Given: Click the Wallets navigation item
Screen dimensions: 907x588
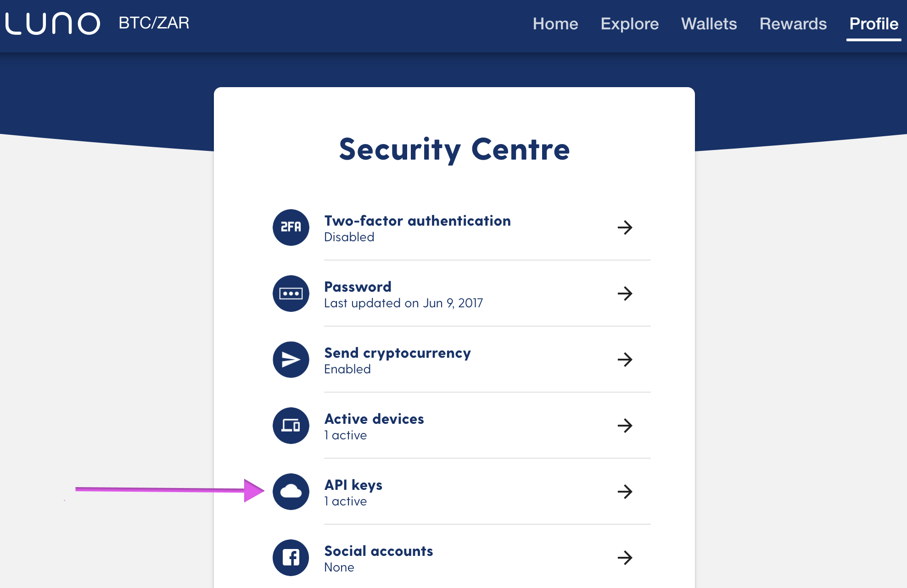Looking at the screenshot, I should (x=709, y=23).
